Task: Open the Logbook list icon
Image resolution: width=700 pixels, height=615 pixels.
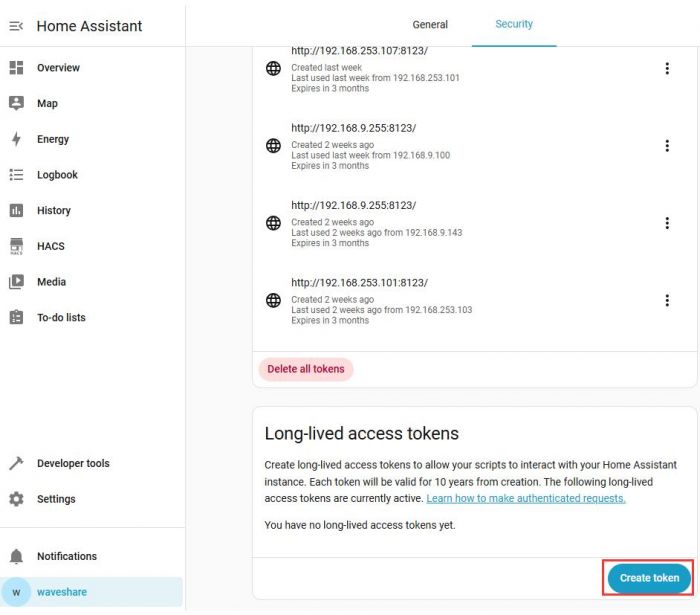Action: pos(16,175)
